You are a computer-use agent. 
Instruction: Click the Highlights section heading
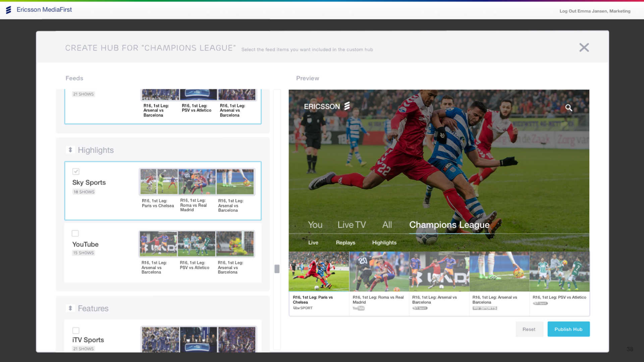pyautogui.click(x=96, y=150)
